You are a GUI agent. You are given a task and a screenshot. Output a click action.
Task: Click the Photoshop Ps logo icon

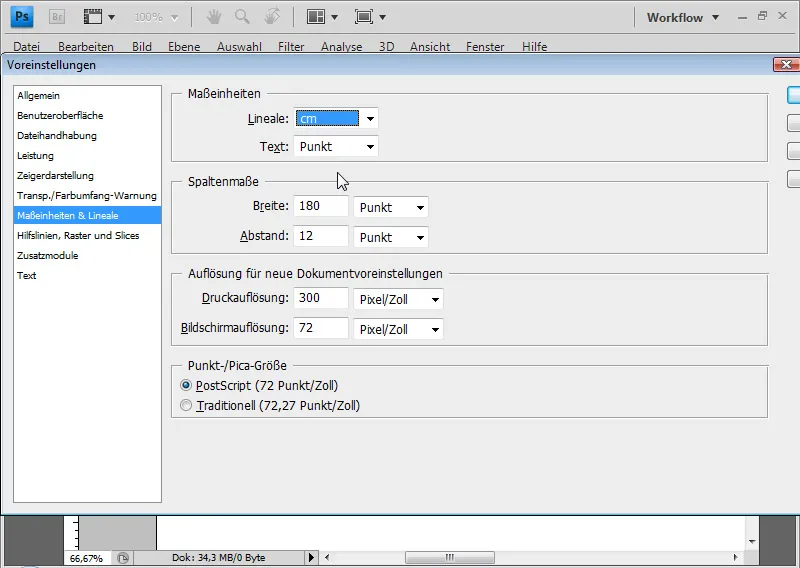click(22, 17)
